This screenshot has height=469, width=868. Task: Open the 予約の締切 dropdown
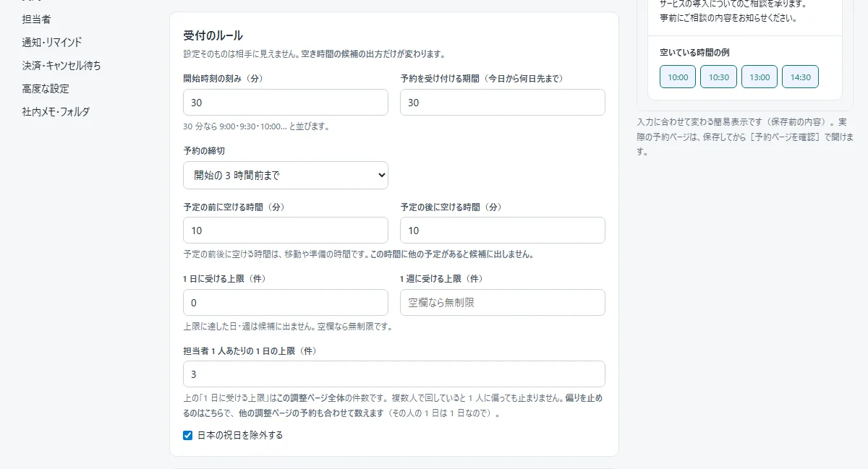[286, 175]
